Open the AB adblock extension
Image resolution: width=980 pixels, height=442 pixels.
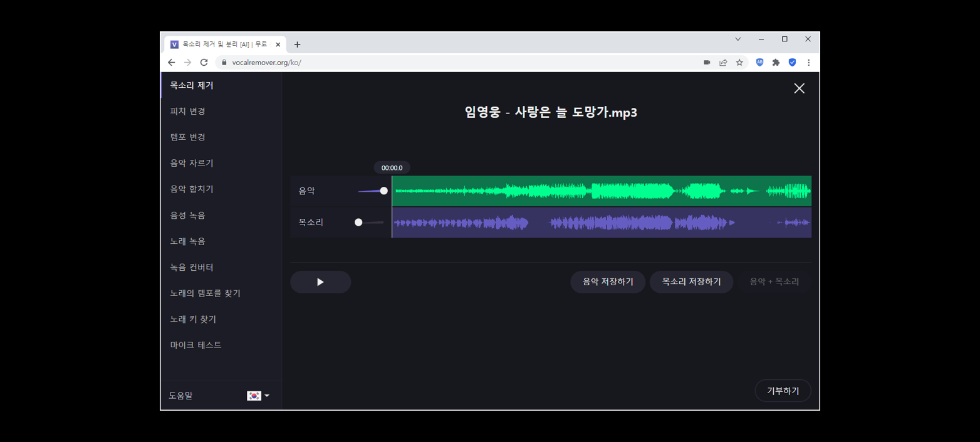point(759,63)
